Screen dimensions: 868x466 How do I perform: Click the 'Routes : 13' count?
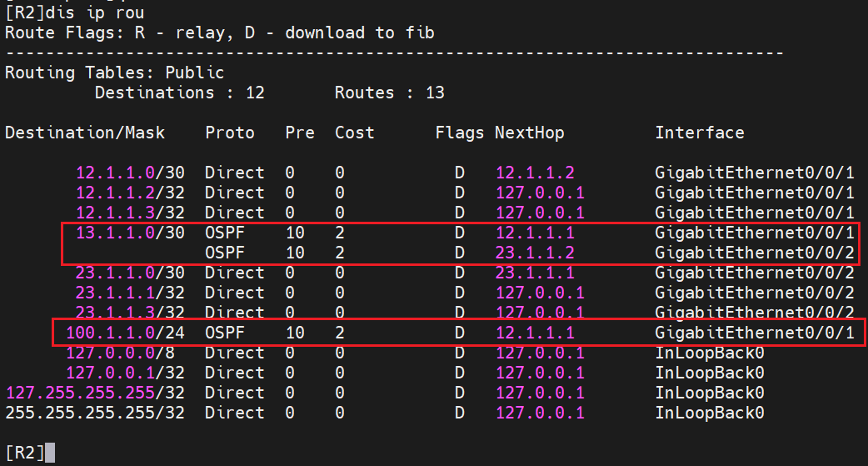point(389,93)
